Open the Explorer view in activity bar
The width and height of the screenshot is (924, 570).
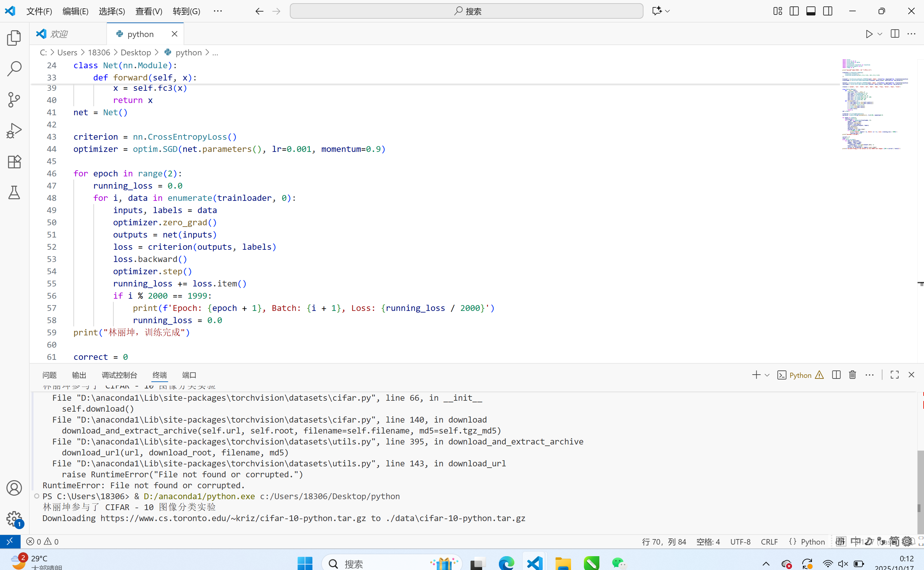[14, 38]
